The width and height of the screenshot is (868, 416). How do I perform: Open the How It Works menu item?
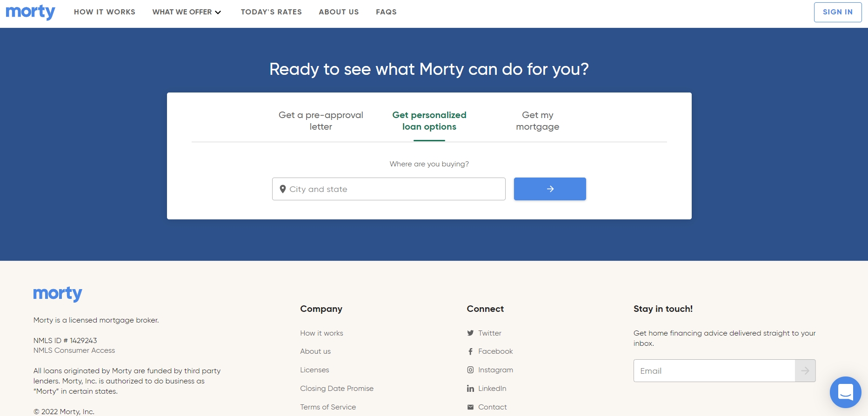coord(105,12)
